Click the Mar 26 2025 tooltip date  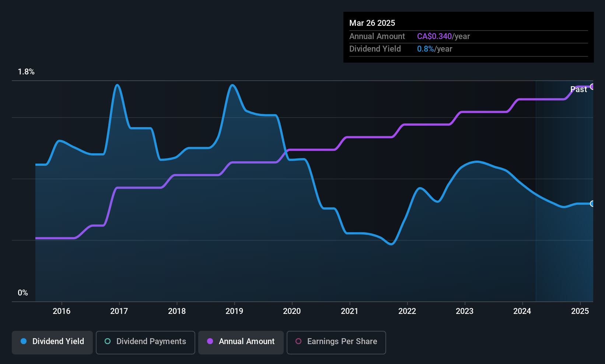point(372,23)
